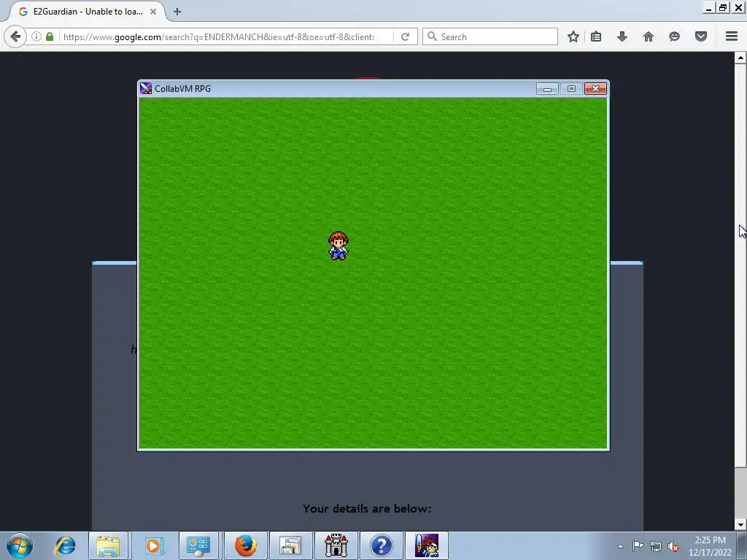Click the page scrollbar up arrow

pos(740,58)
